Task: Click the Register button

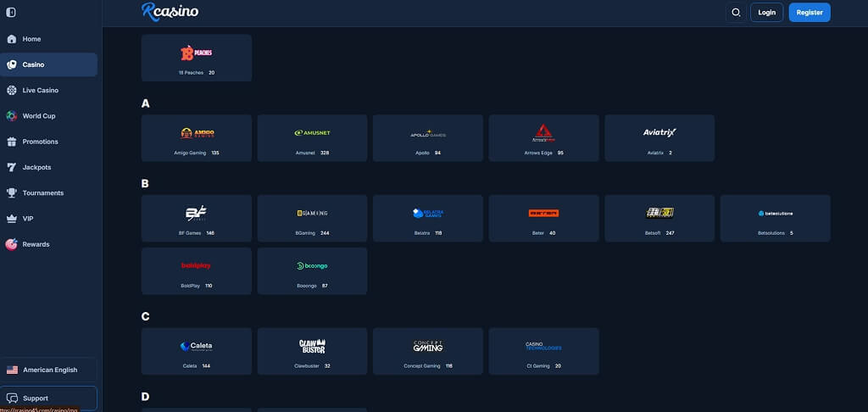Action: [810, 12]
